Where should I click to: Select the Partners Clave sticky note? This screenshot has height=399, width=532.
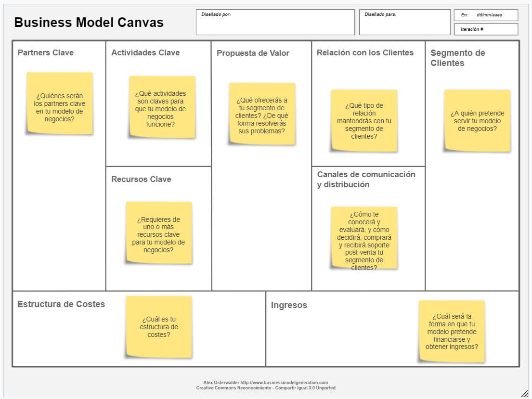coord(59,103)
